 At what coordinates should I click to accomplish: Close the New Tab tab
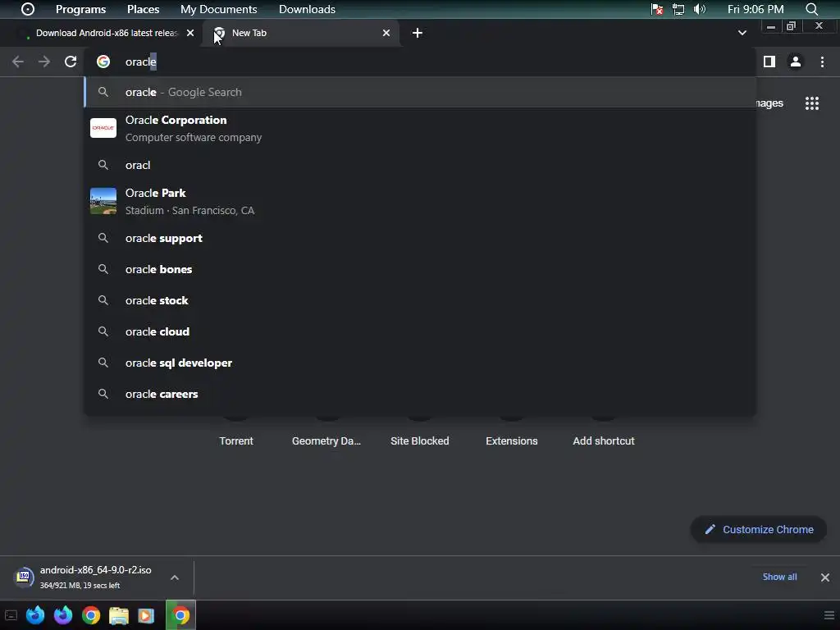click(386, 33)
